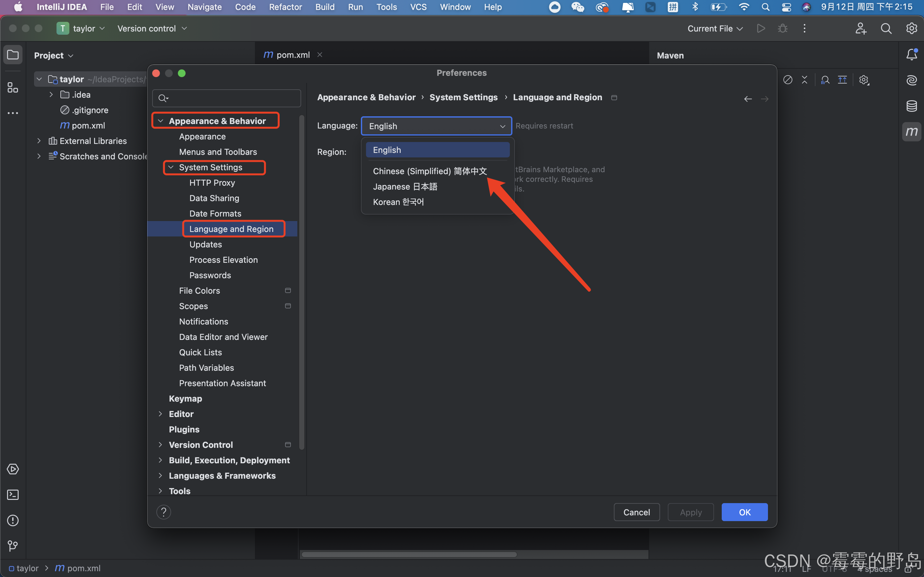Open the Git tool window
Viewport: 924px width, 577px height.
point(13,546)
